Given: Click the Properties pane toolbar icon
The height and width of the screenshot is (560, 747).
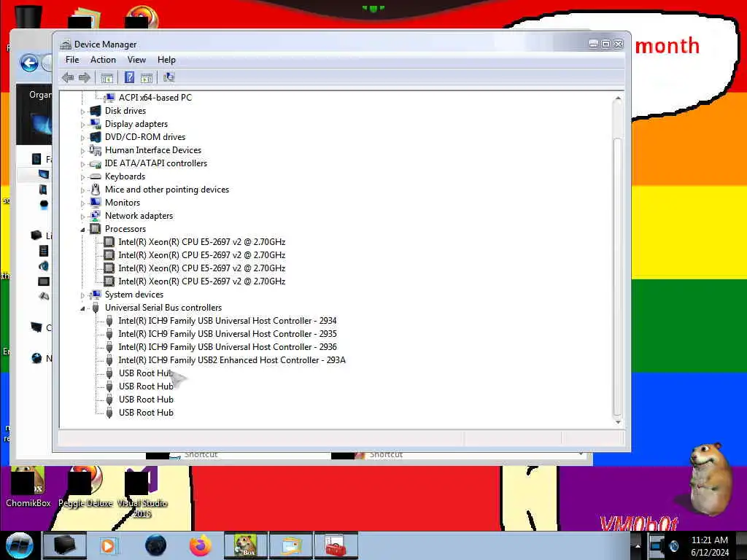Looking at the screenshot, I should (146, 77).
